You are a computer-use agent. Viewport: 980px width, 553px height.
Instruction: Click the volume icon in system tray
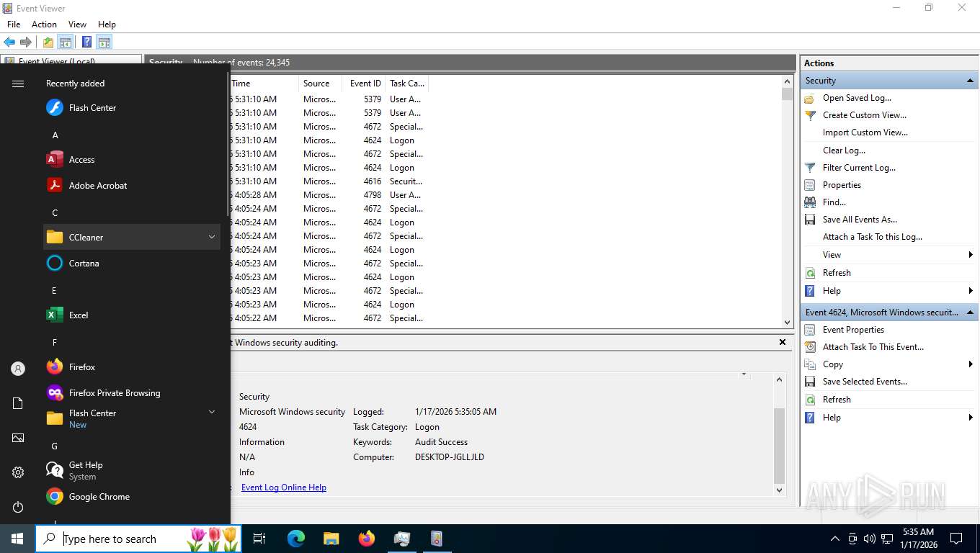point(870,539)
